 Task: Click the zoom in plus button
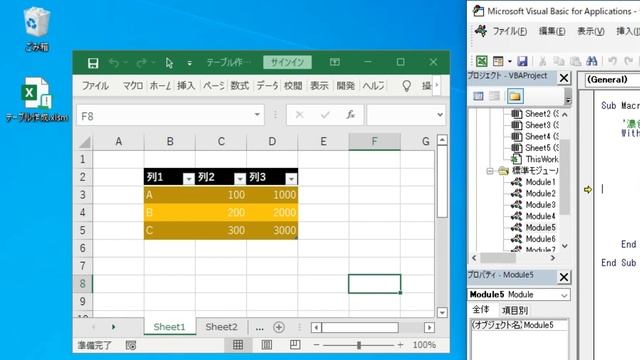click(x=400, y=345)
